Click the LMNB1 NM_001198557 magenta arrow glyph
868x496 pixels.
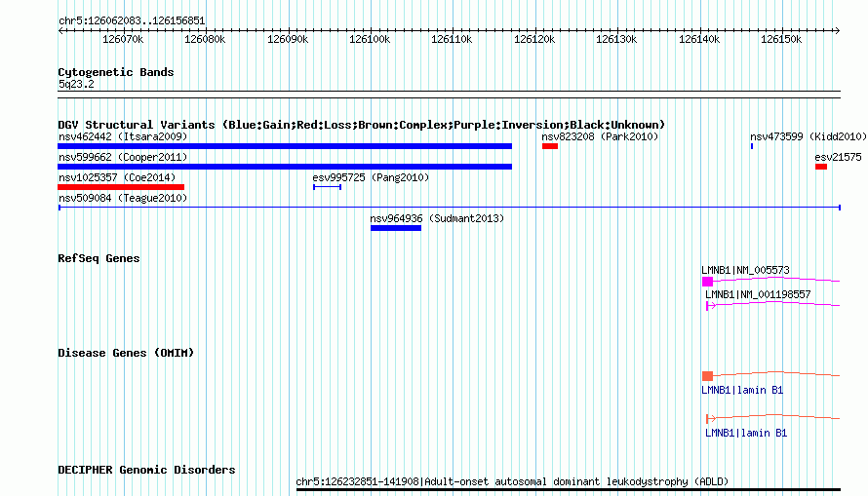(x=711, y=306)
